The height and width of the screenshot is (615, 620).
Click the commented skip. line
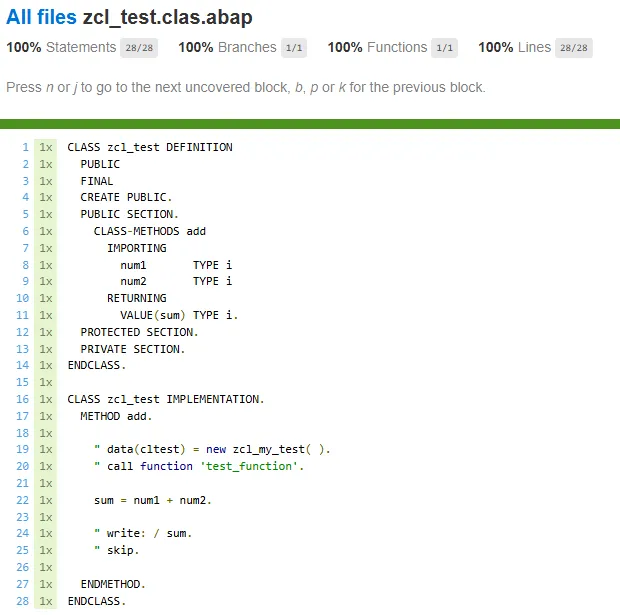(x=117, y=551)
